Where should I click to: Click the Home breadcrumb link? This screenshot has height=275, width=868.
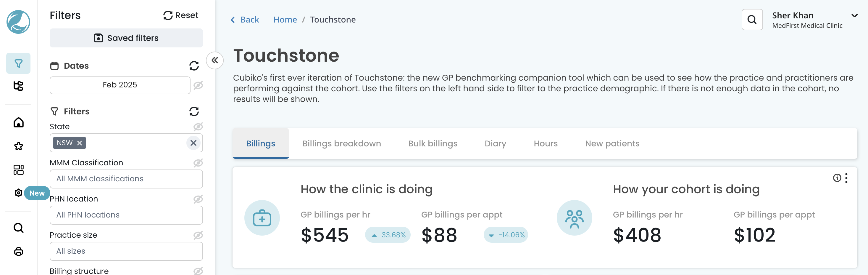285,20
